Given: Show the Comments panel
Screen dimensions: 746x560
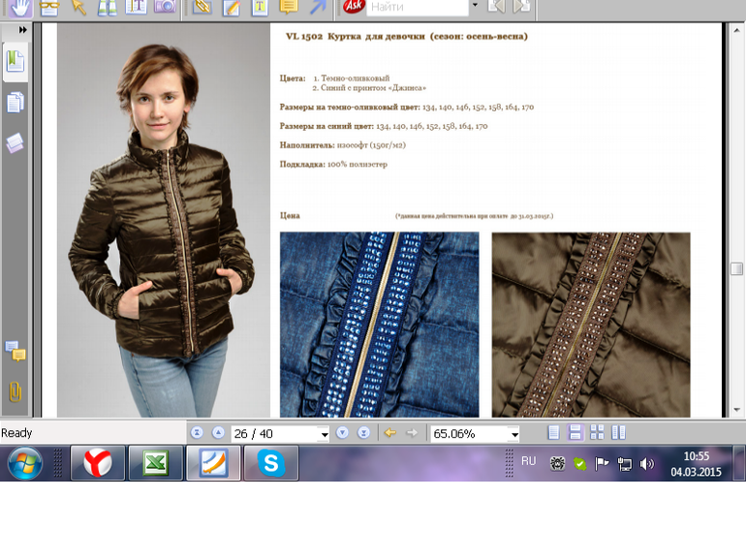Looking at the screenshot, I should click(16, 351).
